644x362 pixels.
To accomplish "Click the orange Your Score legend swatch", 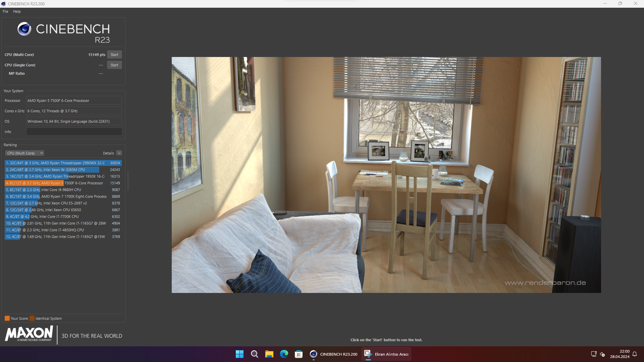I will click(7, 318).
